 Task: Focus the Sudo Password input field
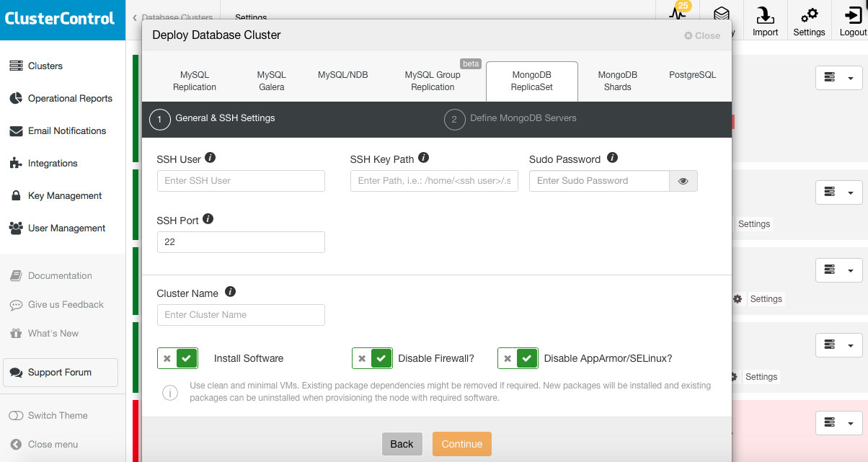point(600,181)
